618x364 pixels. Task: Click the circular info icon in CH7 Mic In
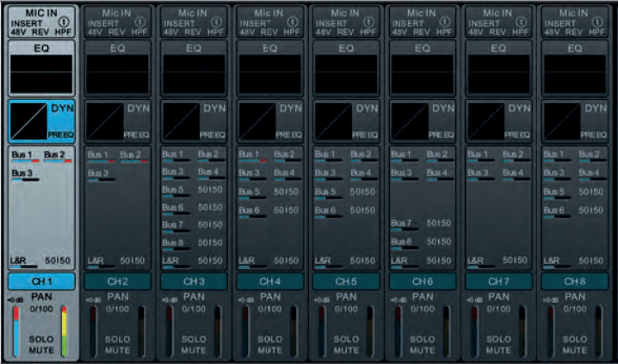[521, 22]
